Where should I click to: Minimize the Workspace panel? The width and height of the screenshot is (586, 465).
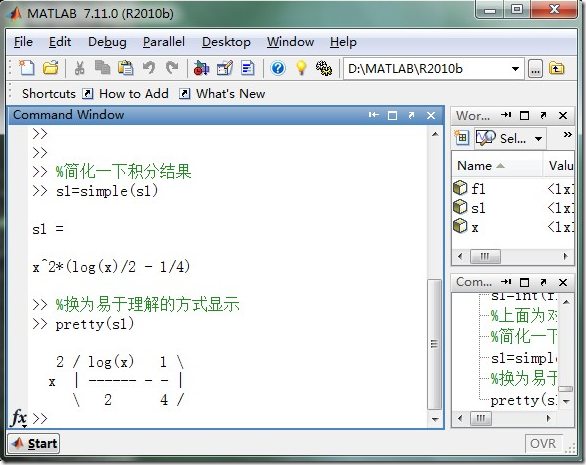pos(506,115)
